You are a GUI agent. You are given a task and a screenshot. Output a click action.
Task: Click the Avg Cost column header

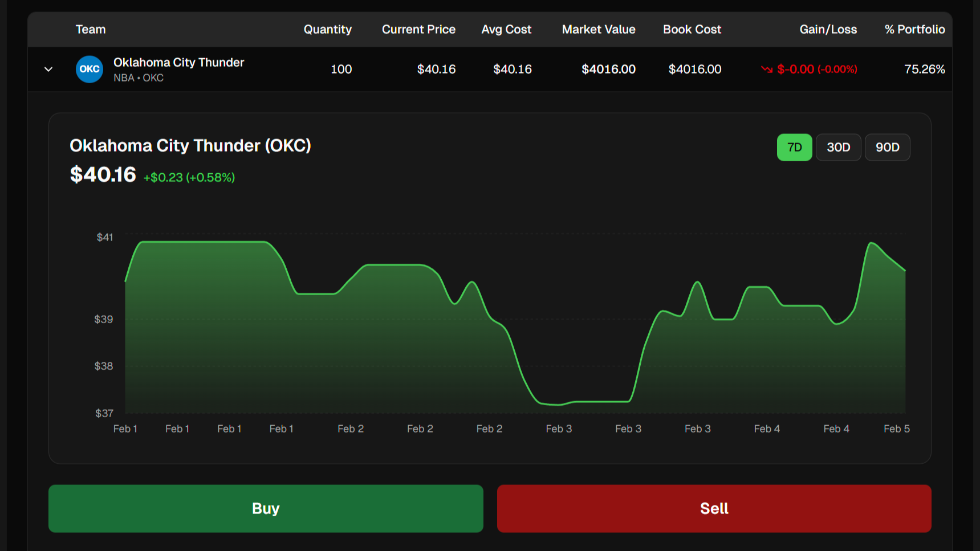[x=506, y=30]
